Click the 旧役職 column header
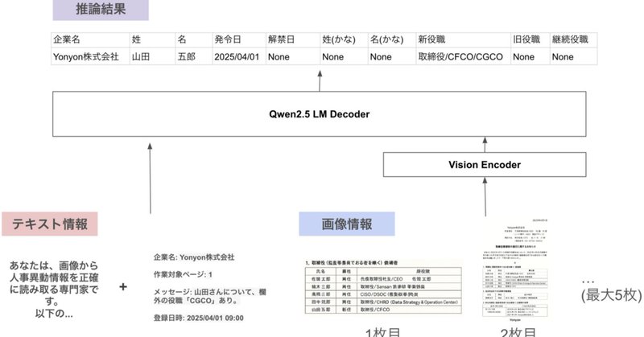The image size is (644, 337). point(530,40)
